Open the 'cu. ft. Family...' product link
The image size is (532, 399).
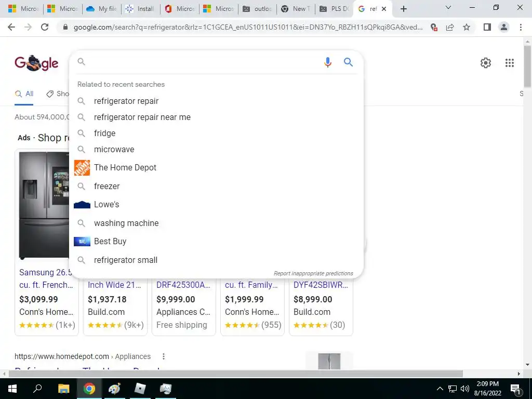click(251, 285)
